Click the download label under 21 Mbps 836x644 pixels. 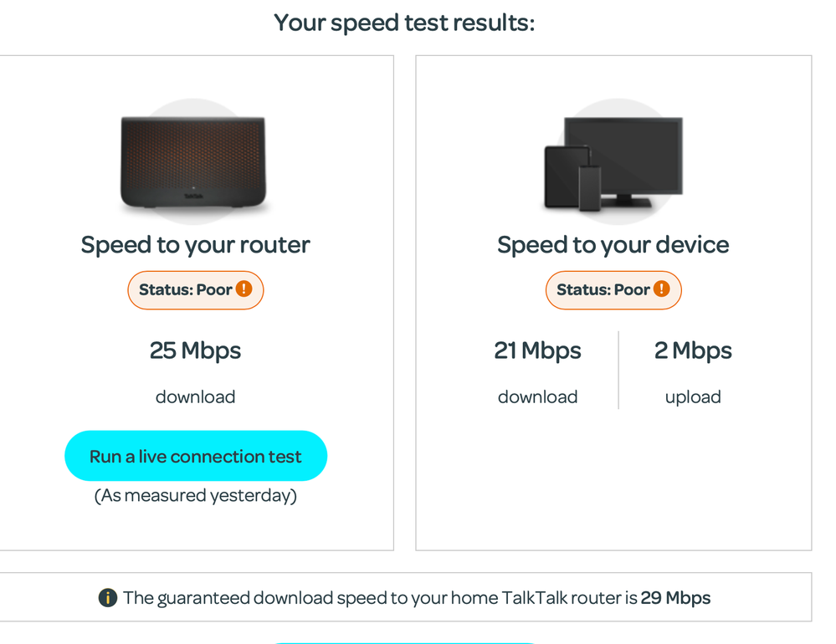[x=537, y=397]
